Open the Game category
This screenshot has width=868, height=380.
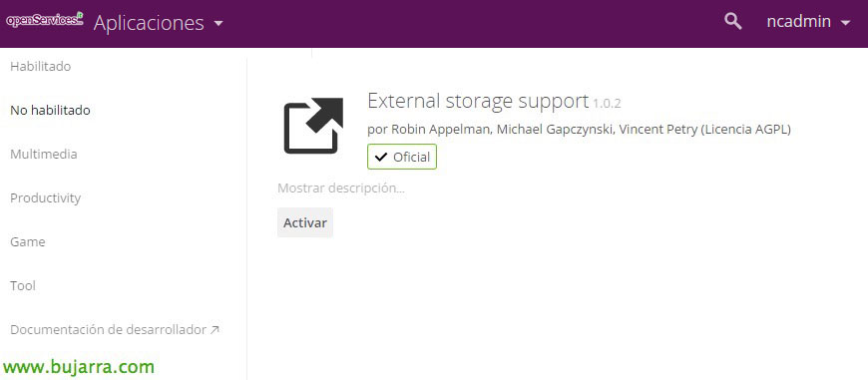(28, 241)
